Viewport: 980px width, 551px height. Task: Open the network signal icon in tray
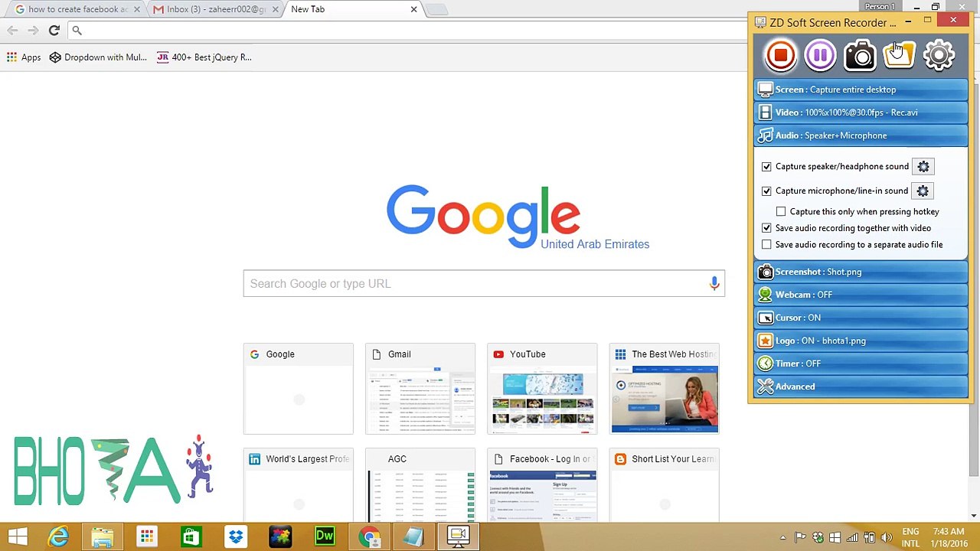click(851, 537)
